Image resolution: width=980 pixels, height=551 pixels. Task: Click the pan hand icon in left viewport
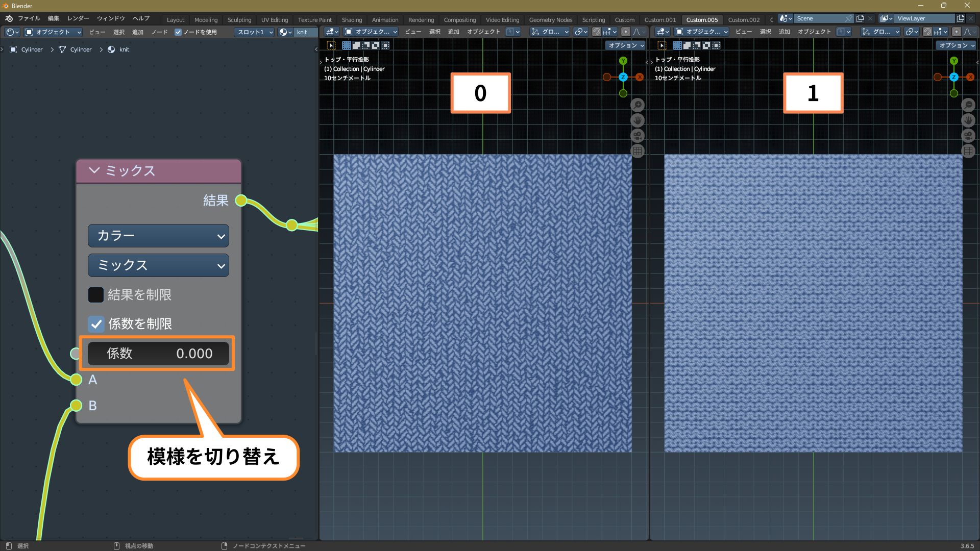click(638, 120)
